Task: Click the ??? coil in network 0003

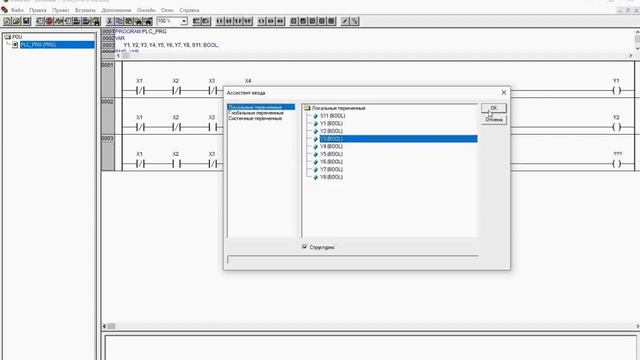Action: (617, 164)
